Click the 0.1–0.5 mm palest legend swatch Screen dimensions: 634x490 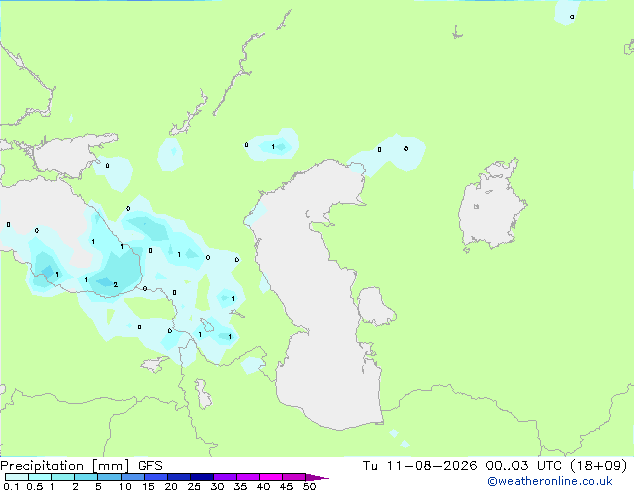coord(17,477)
